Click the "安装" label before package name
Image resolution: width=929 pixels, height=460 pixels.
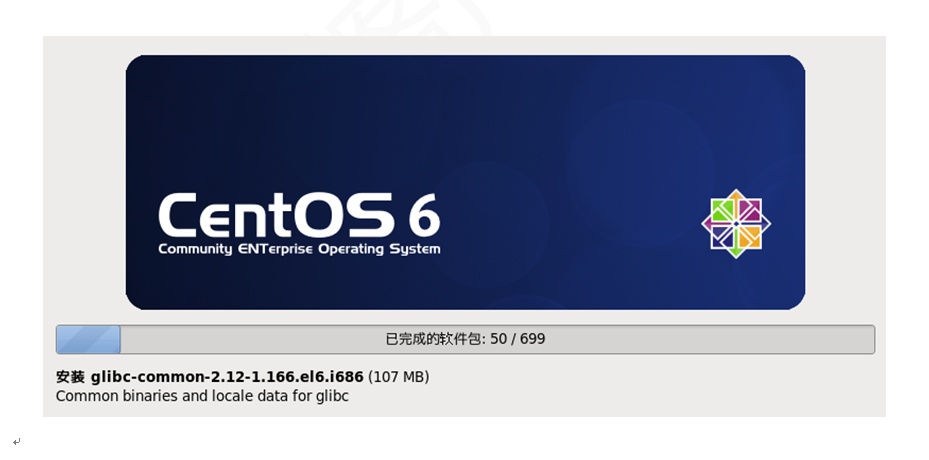pos(71,377)
